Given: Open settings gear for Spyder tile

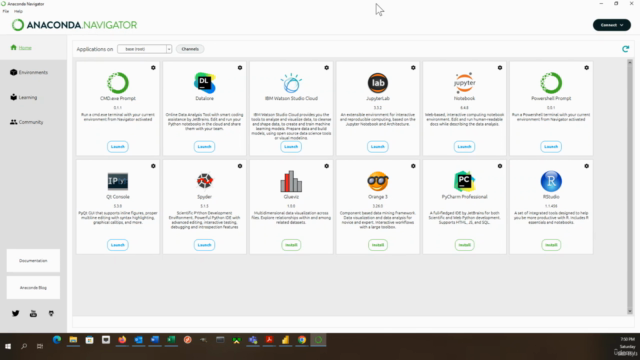Looking at the screenshot, I should tap(240, 166).
